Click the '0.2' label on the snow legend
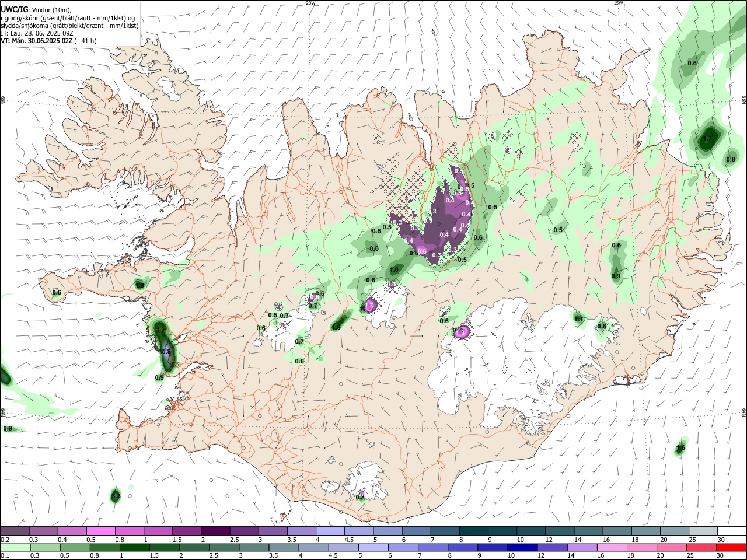This screenshot has width=747, height=560. pos(5,540)
